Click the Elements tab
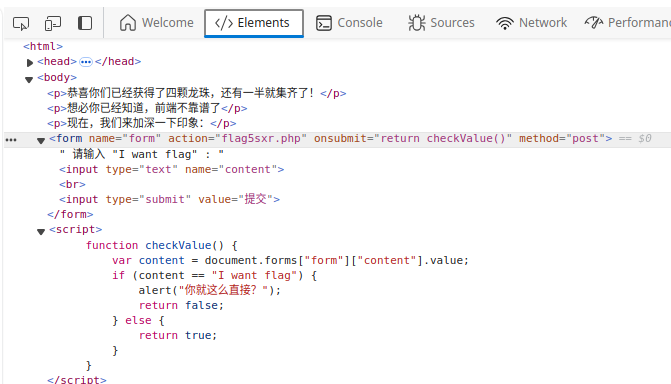Image resolution: width=671 pixels, height=384 pixels. [x=254, y=23]
